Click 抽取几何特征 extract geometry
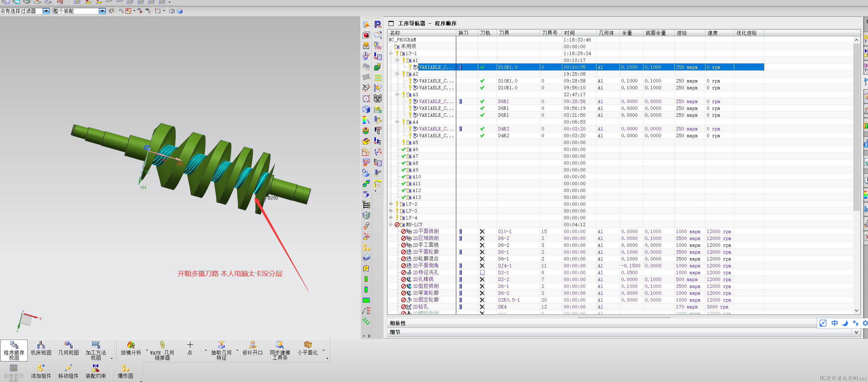Screen dimensions: 868x382 [221, 350]
